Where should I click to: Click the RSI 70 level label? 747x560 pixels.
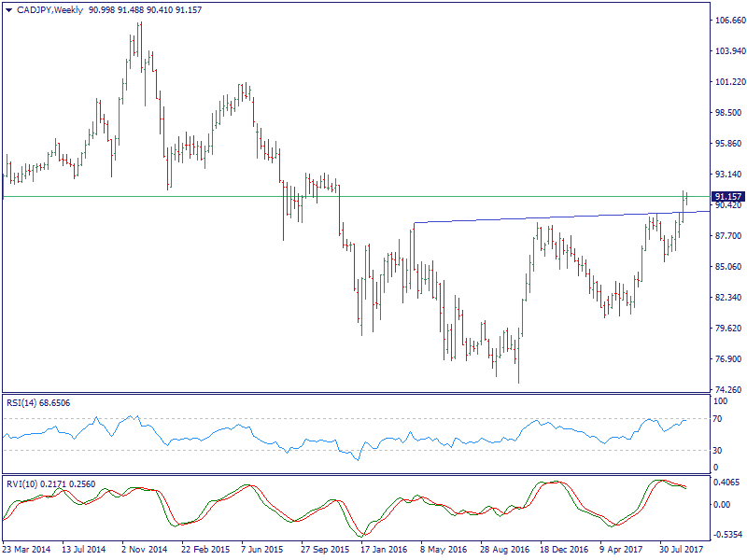tap(716, 419)
